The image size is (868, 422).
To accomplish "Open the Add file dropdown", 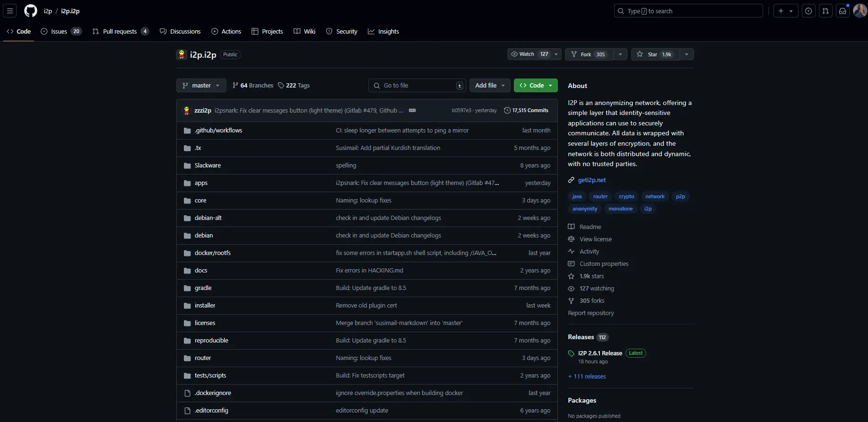I will click(490, 86).
